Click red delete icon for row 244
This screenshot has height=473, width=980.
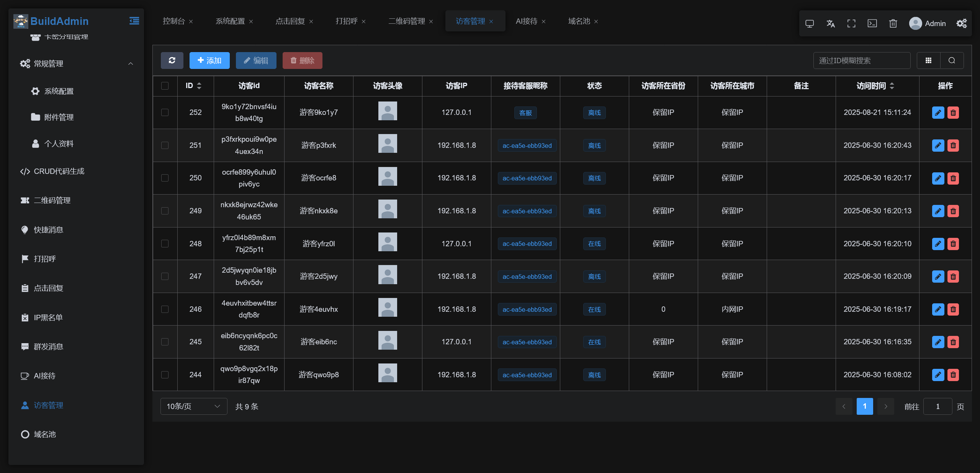pos(953,375)
